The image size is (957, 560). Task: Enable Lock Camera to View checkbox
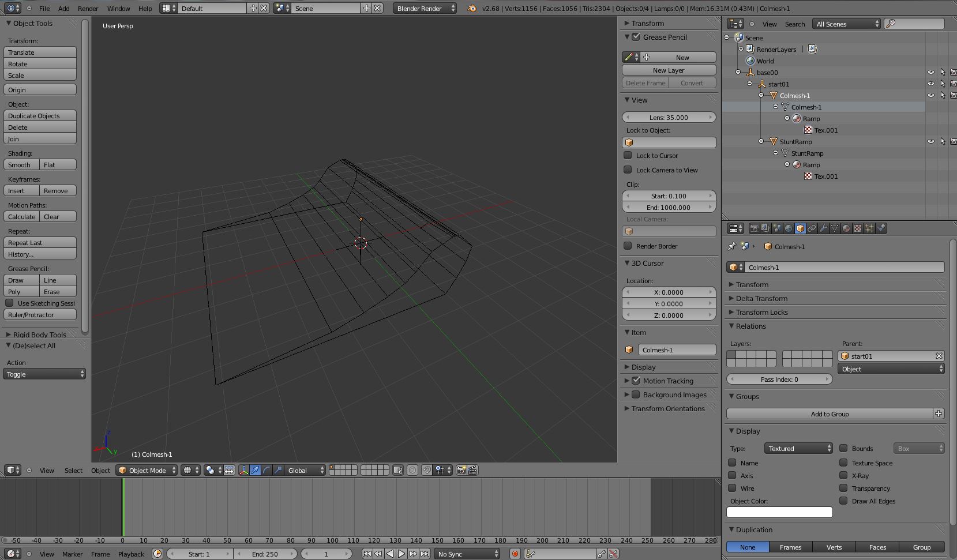628,170
